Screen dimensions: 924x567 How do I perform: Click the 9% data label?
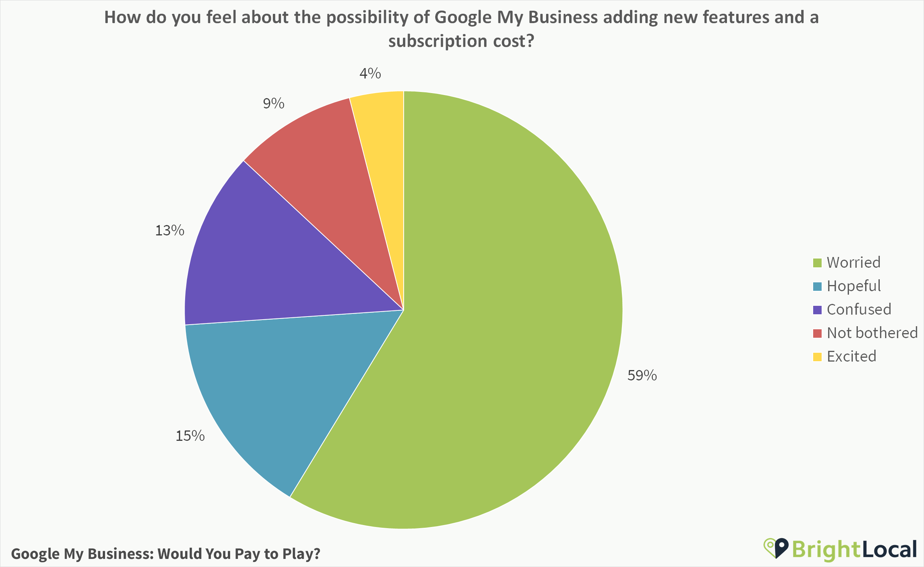pos(274,103)
